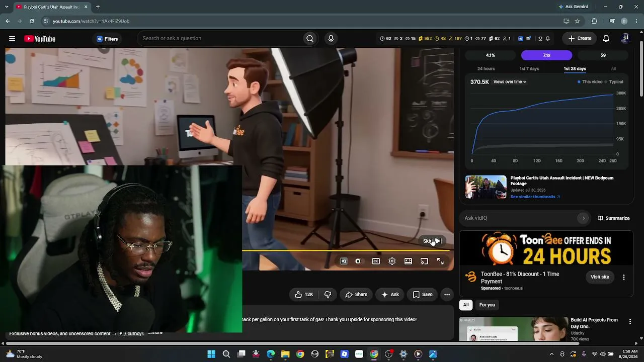This screenshot has height=362, width=644.
Task: Click the Ask Gemini button
Action: (573, 7)
